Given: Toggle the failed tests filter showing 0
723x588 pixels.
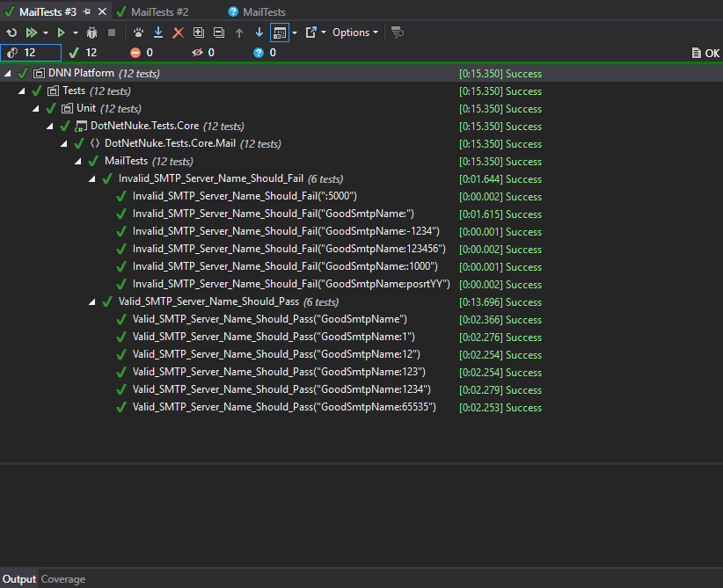Looking at the screenshot, I should 142,53.
